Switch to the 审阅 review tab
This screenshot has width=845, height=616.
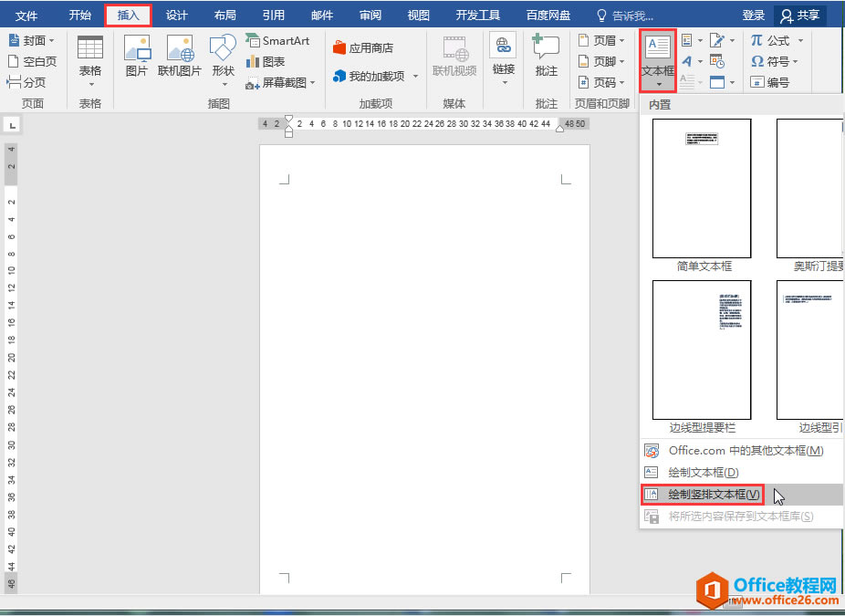[370, 16]
